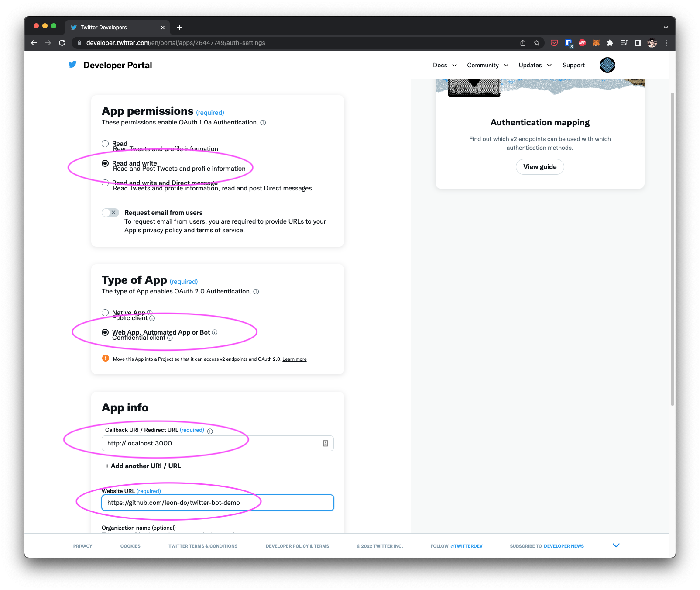Enable Request email from users

coord(110,212)
